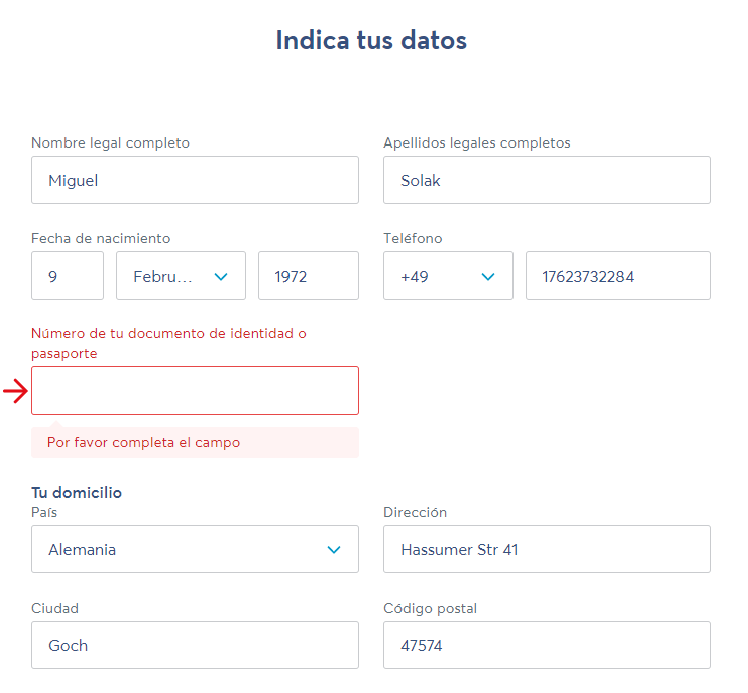Click the Nombre legal completo field with Miguel

pos(195,180)
